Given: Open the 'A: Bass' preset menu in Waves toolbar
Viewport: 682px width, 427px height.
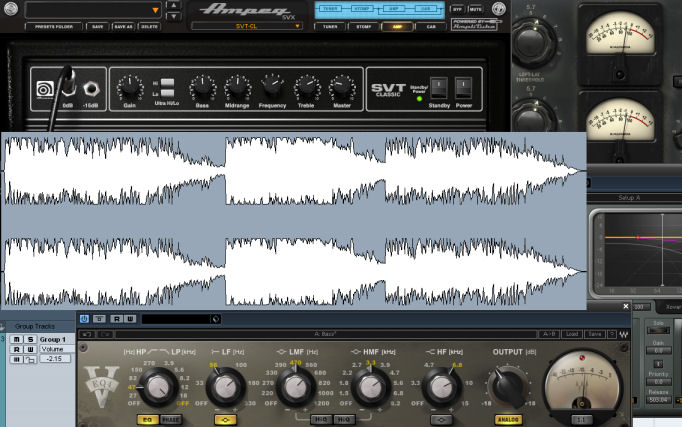Looking at the screenshot, I should (x=325, y=334).
